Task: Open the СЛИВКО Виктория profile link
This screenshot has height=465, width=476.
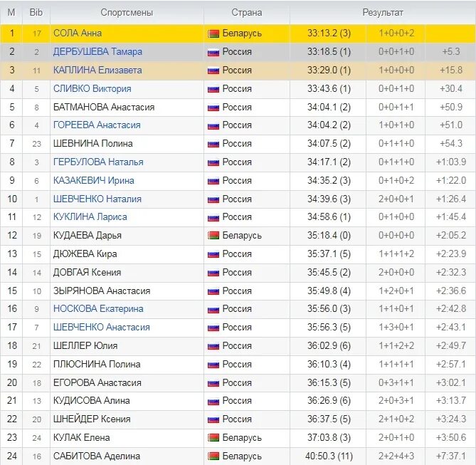Action: click(x=92, y=89)
